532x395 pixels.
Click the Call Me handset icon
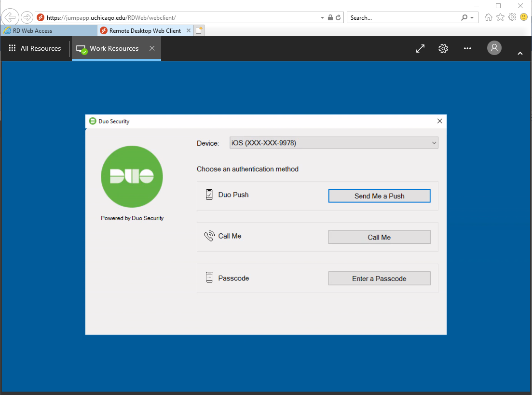209,236
